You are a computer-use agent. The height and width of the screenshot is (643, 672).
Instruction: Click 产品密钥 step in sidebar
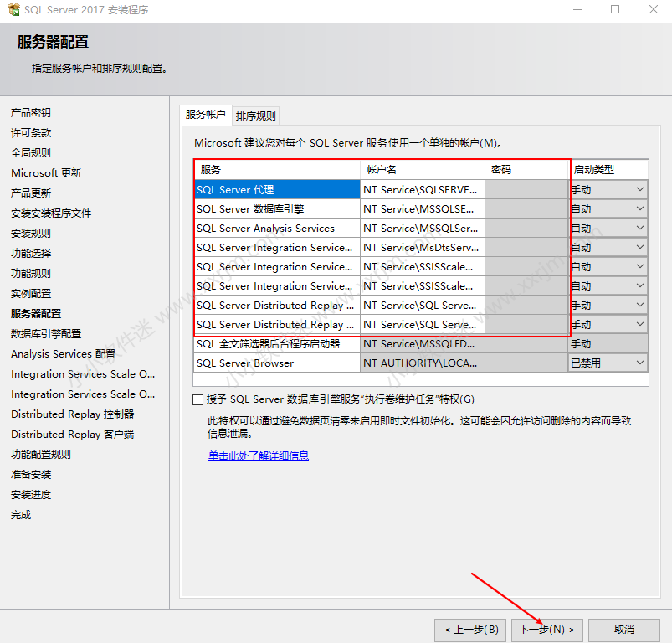tap(31, 113)
